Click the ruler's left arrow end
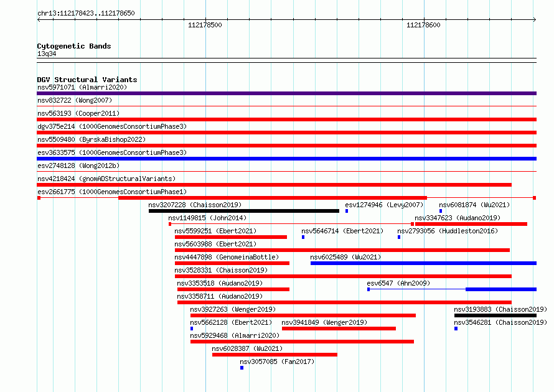This screenshot has height=392, width=554. [39, 20]
